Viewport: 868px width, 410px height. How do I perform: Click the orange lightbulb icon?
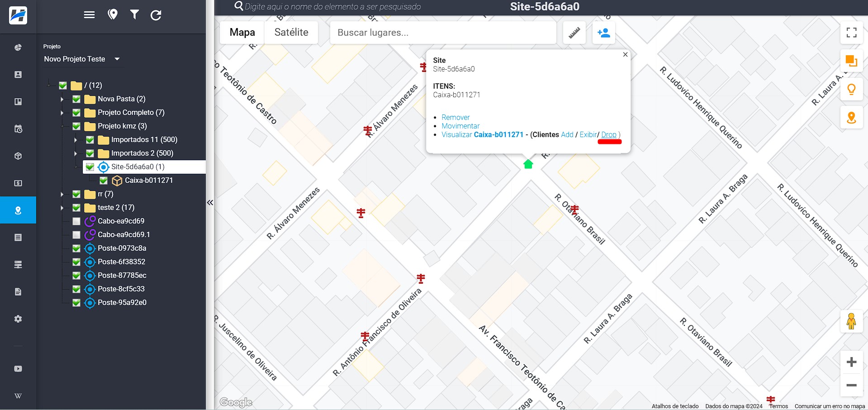tap(852, 89)
